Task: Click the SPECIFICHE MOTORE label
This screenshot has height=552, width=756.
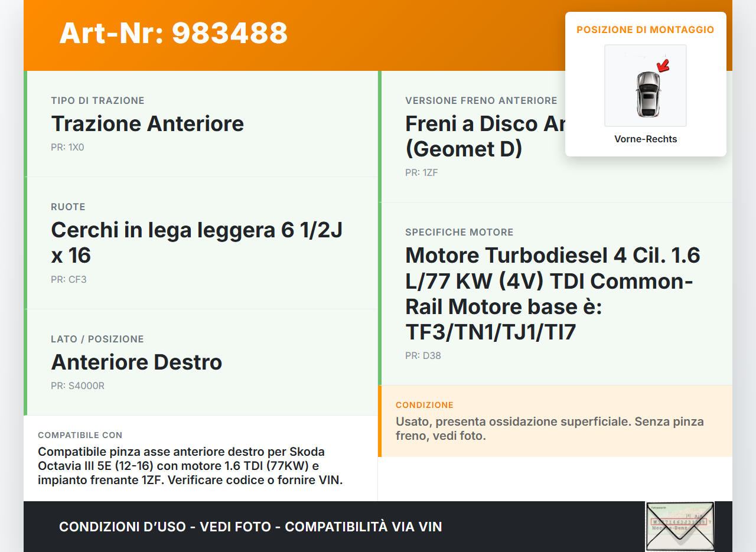Action: tap(460, 233)
